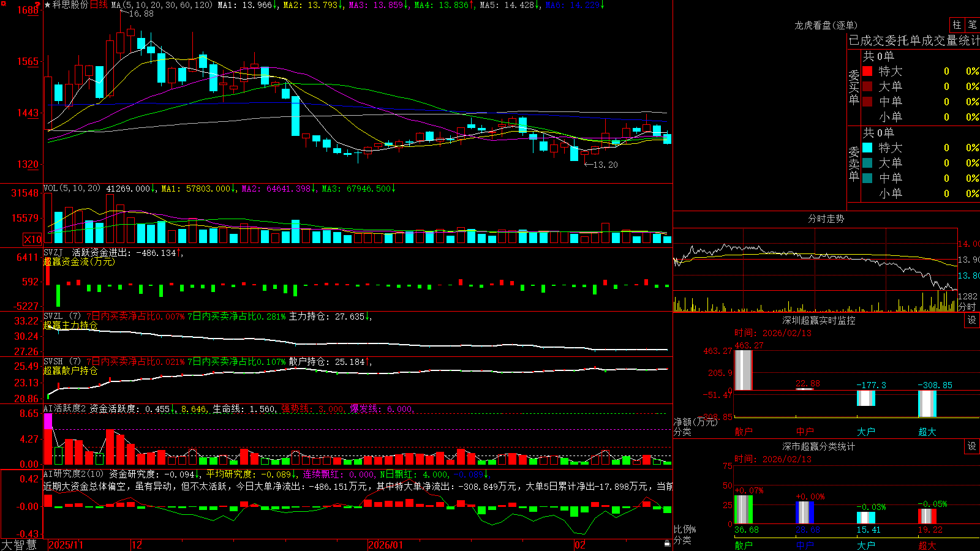The image size is (980, 551).
Task: Open the MA(5,10,20,30,60,120) parameter label
Action: [161, 5]
